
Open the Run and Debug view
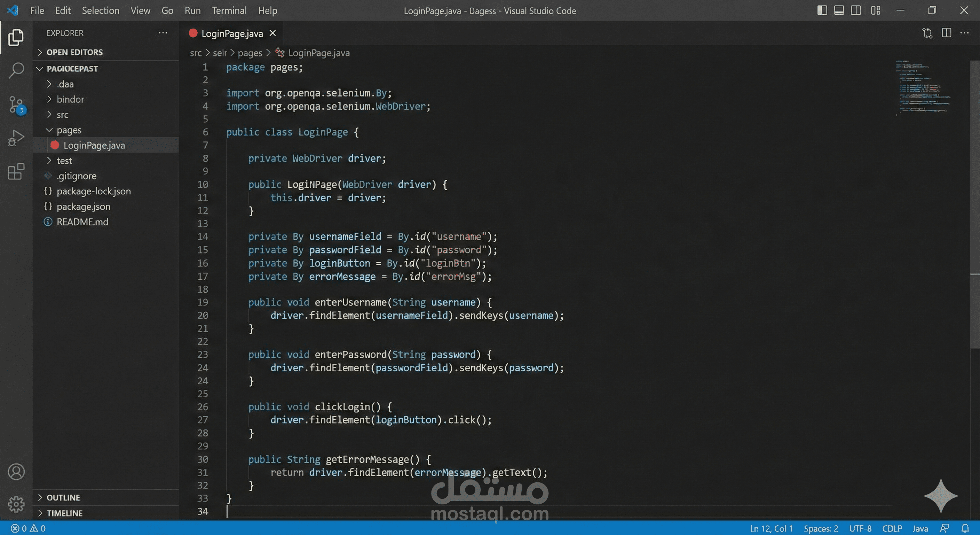(x=16, y=138)
